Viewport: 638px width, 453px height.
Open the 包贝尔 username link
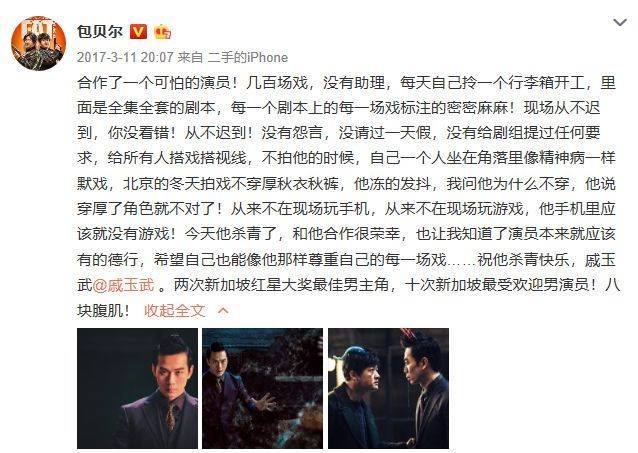click(100, 31)
